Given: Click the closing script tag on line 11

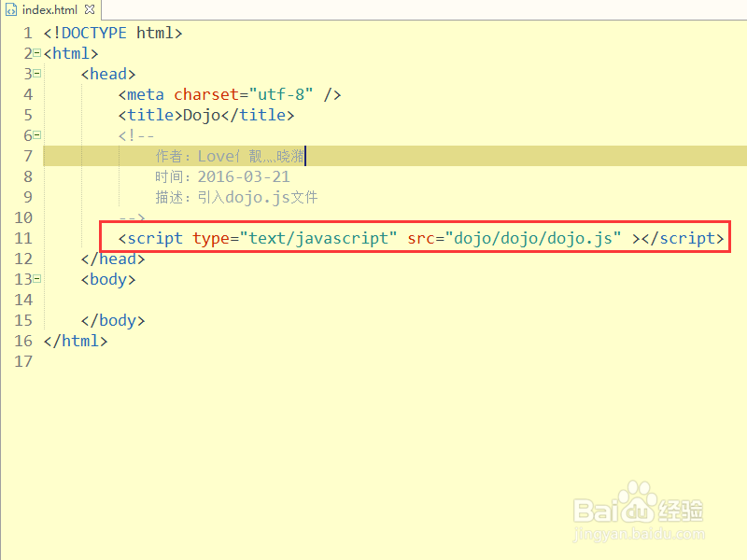Looking at the screenshot, I should [683, 238].
